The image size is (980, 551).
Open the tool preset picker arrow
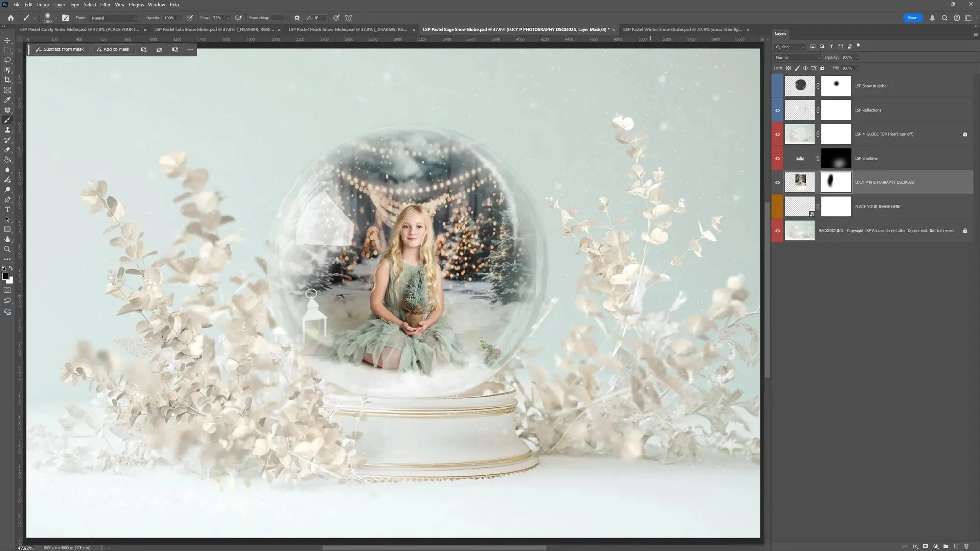(x=35, y=18)
